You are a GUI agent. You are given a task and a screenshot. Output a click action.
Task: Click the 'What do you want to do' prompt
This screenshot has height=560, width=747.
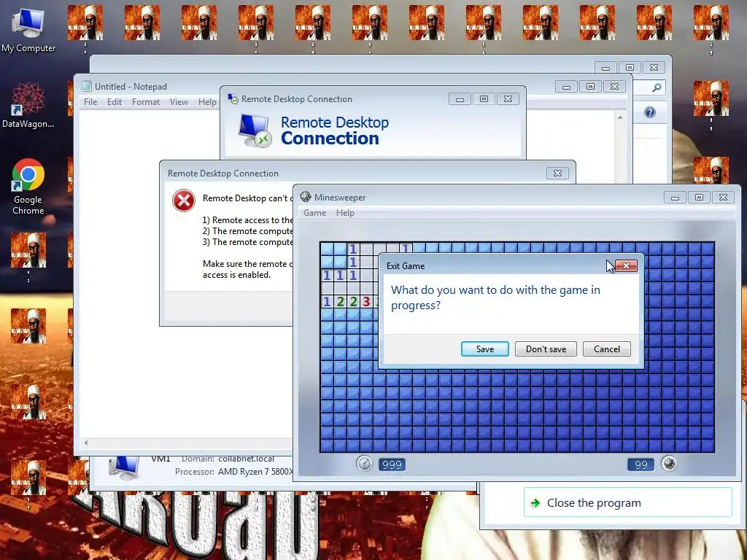pos(495,297)
